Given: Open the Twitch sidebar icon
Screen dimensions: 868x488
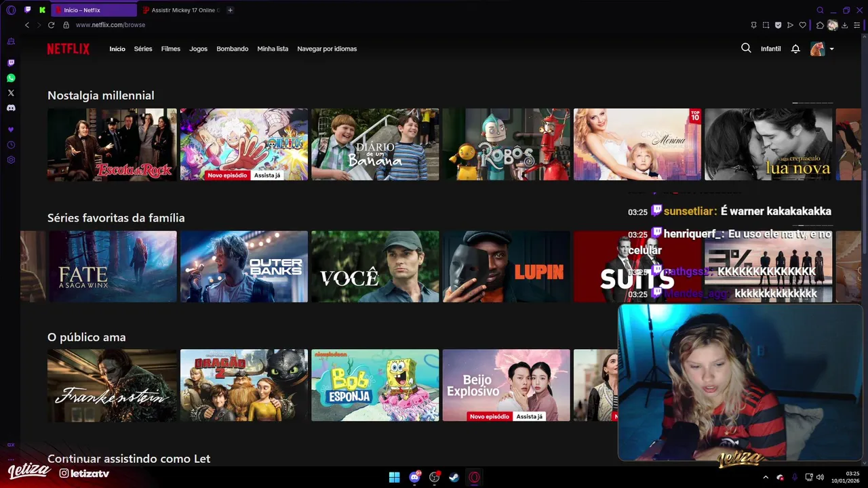Looking at the screenshot, I should pyautogui.click(x=11, y=63).
